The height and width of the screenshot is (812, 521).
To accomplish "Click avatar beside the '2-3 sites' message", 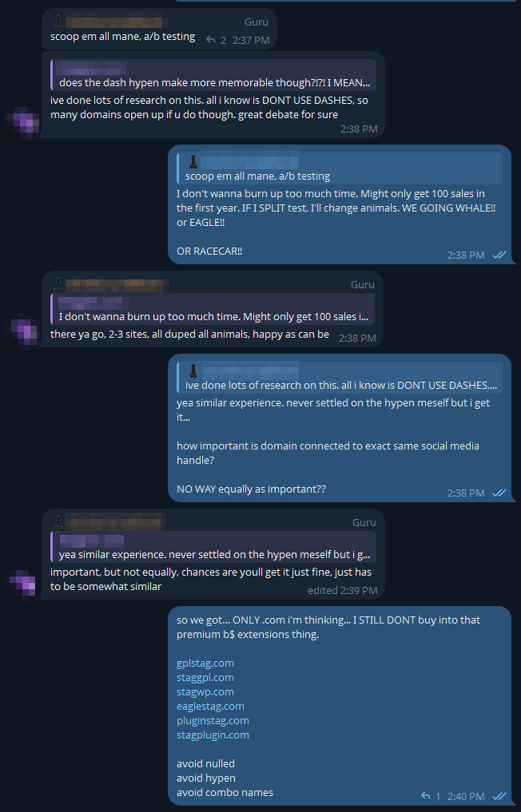I will pyautogui.click(x=23, y=332).
